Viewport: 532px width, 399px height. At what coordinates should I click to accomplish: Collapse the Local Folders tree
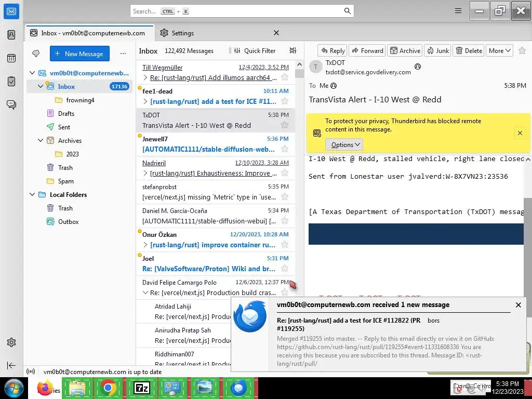coord(32,195)
